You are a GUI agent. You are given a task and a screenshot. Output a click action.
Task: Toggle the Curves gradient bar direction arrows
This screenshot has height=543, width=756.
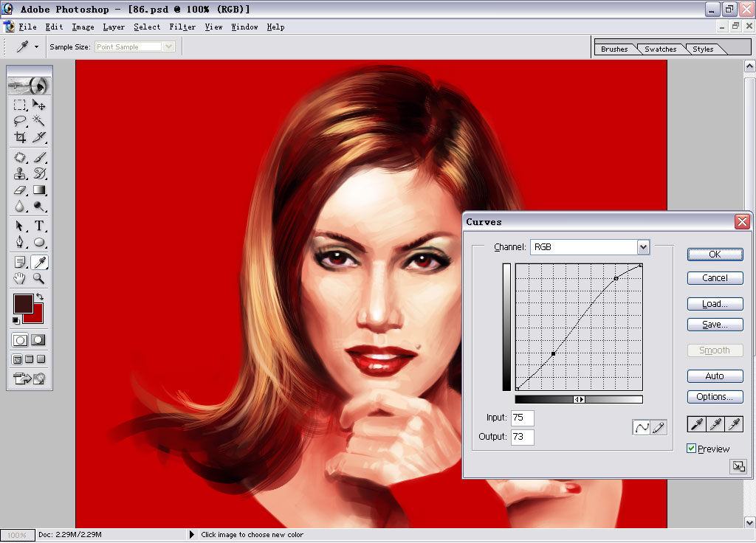point(579,399)
